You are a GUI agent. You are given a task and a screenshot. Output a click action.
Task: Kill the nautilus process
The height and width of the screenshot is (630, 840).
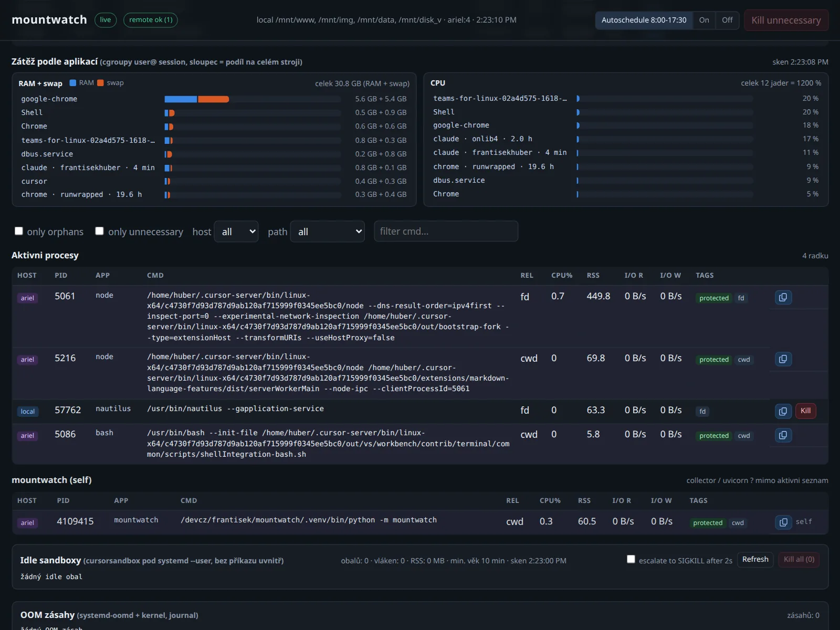pyautogui.click(x=806, y=411)
